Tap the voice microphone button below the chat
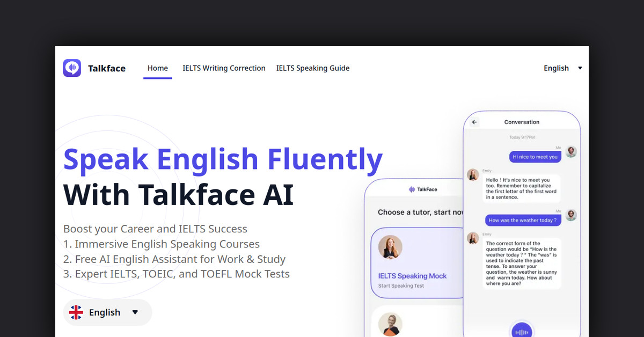Viewport: 644px width, 337px height. click(522, 329)
